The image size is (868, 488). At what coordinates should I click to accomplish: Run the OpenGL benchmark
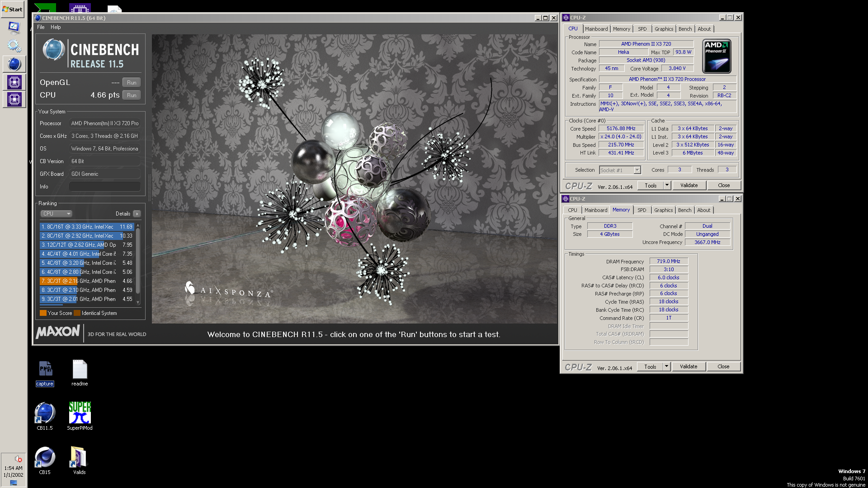[x=132, y=83]
